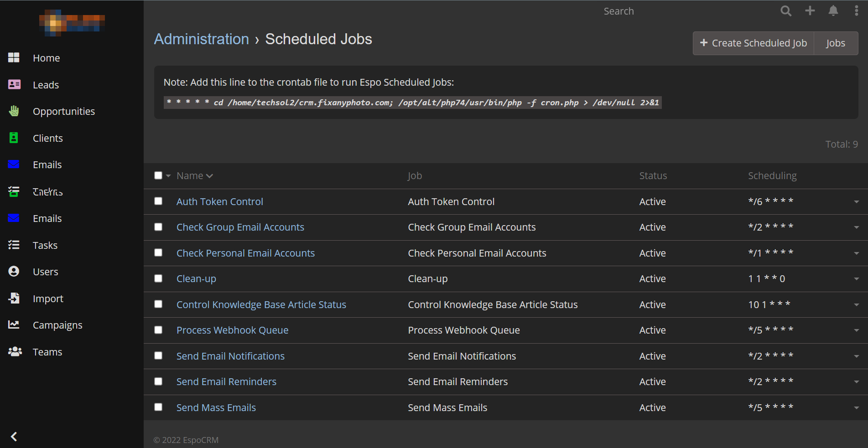The image size is (868, 448).
Task: Click the search magnifier icon
Action: [x=785, y=11]
